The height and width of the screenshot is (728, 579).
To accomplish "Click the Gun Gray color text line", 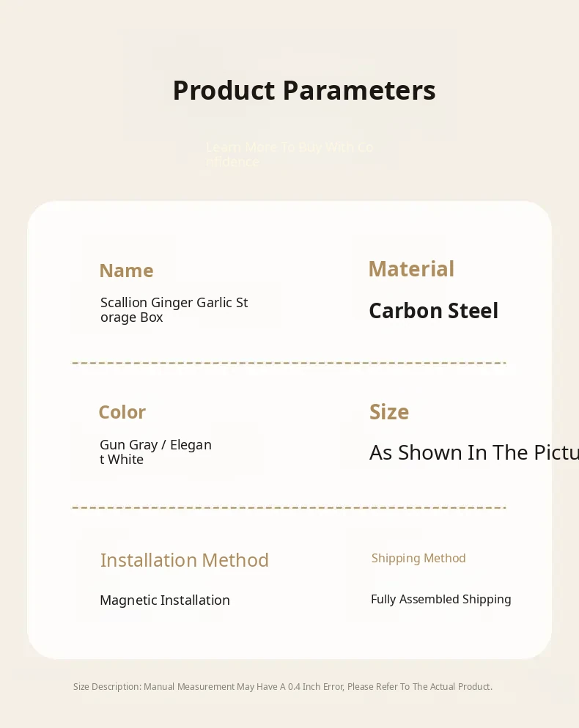I will tap(155, 445).
